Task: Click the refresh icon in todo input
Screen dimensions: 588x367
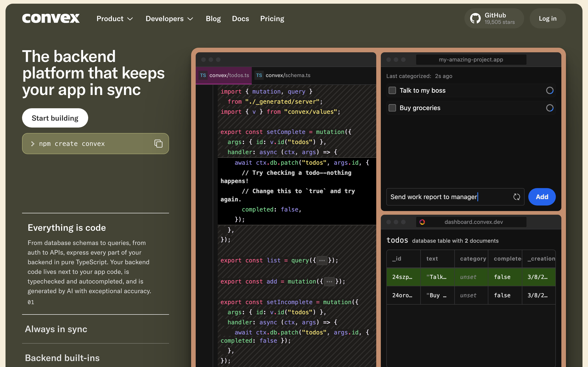Action: click(517, 197)
